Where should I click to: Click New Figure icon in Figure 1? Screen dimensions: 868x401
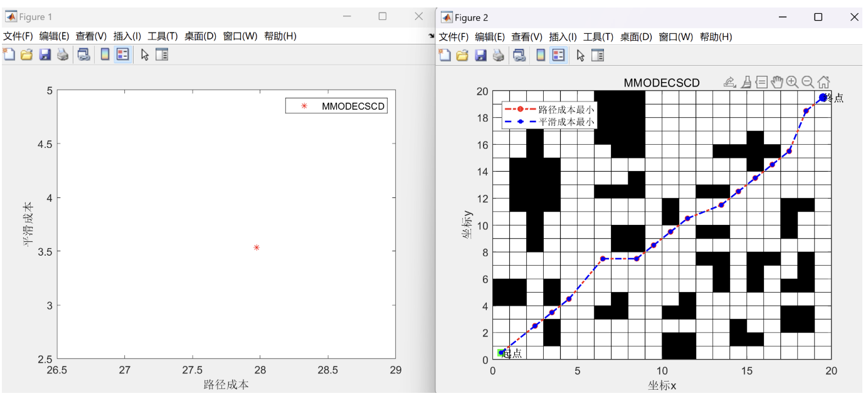9,55
